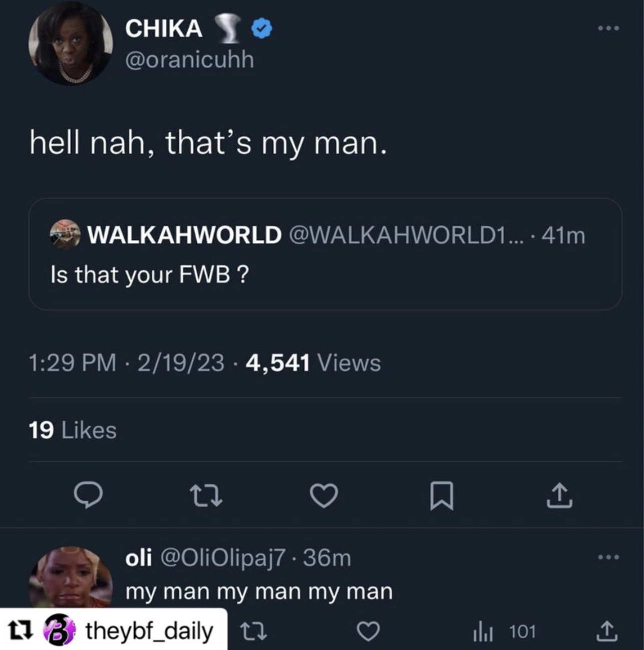Screen dimensions: 644x650
Task: Click the blue verified badge
Action: point(261,29)
